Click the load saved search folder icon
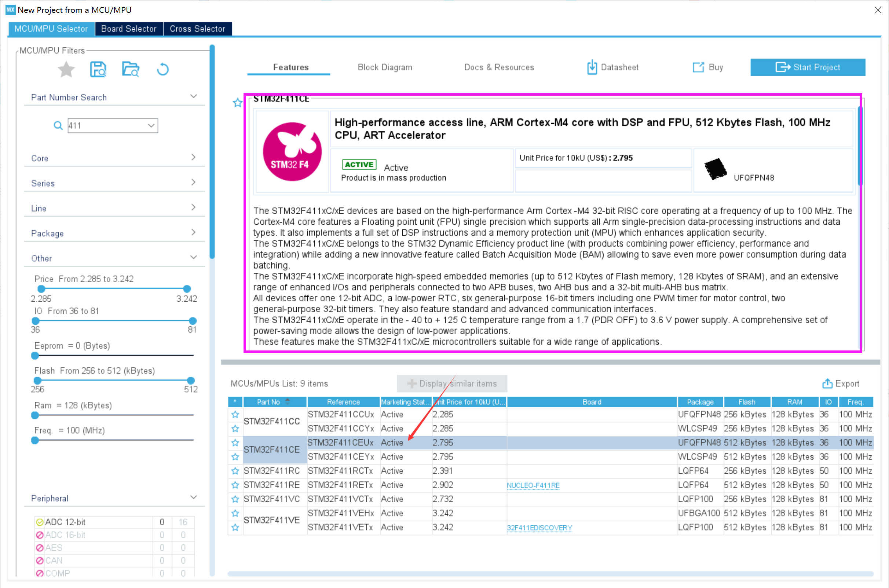Viewport: 889px width, 588px height. pyautogui.click(x=131, y=69)
